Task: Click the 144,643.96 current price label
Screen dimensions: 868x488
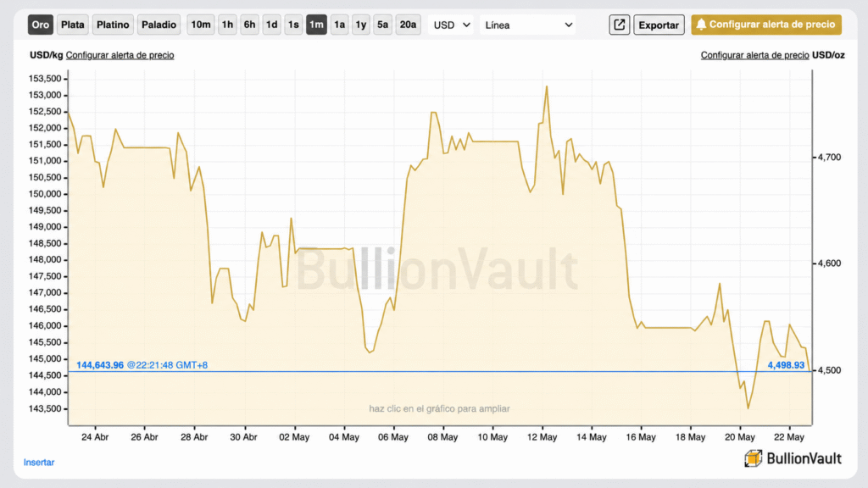Action: [x=100, y=365]
